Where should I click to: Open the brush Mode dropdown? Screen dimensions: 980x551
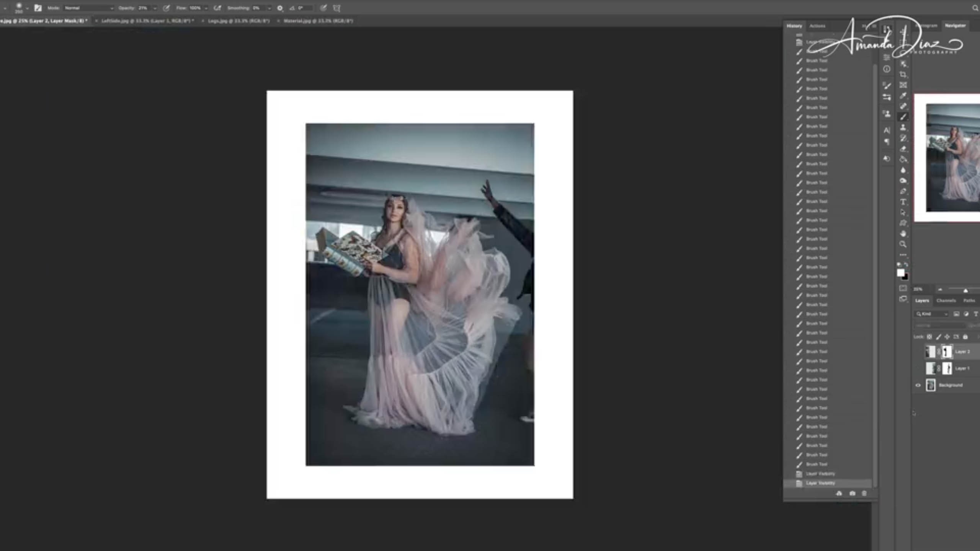89,8
